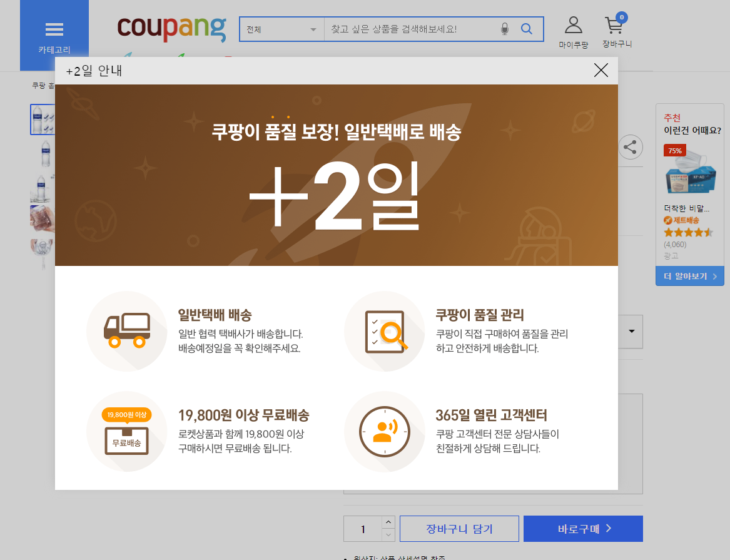Expand product option dropdown arrow behind popup
Image resolution: width=730 pixels, height=560 pixels.
[631, 332]
